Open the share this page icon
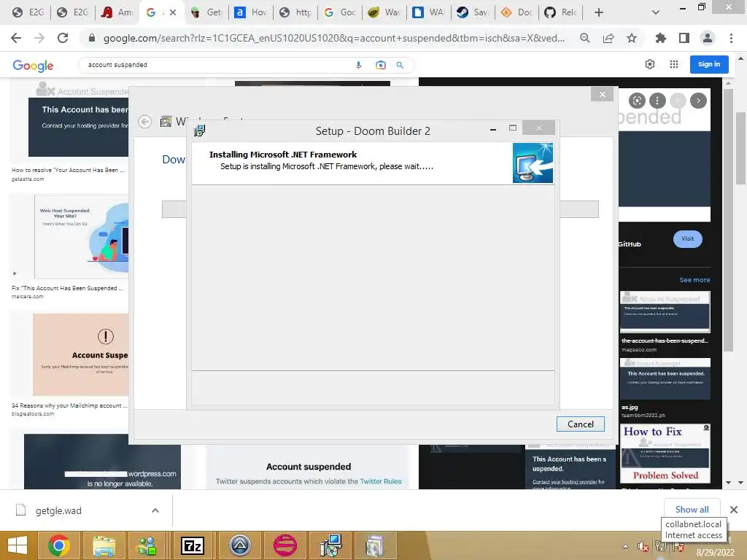 tap(608, 38)
